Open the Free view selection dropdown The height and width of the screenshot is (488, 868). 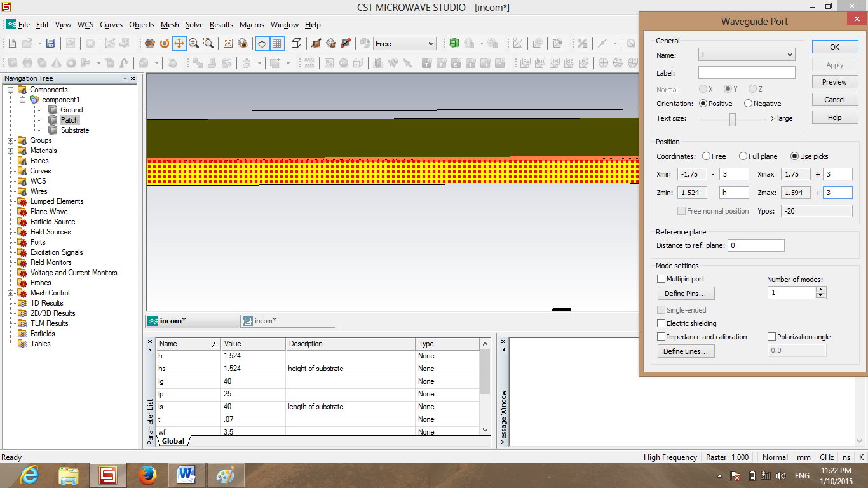pos(405,44)
